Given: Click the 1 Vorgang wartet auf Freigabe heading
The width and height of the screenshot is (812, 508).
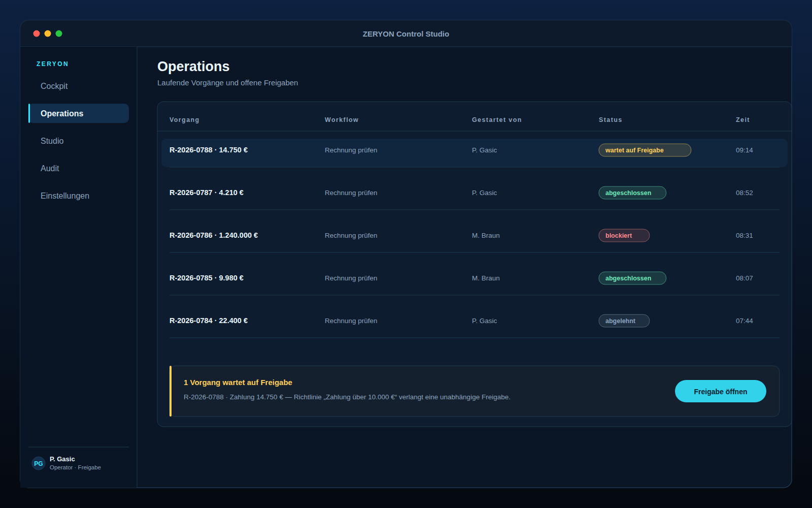Looking at the screenshot, I should (x=238, y=383).
